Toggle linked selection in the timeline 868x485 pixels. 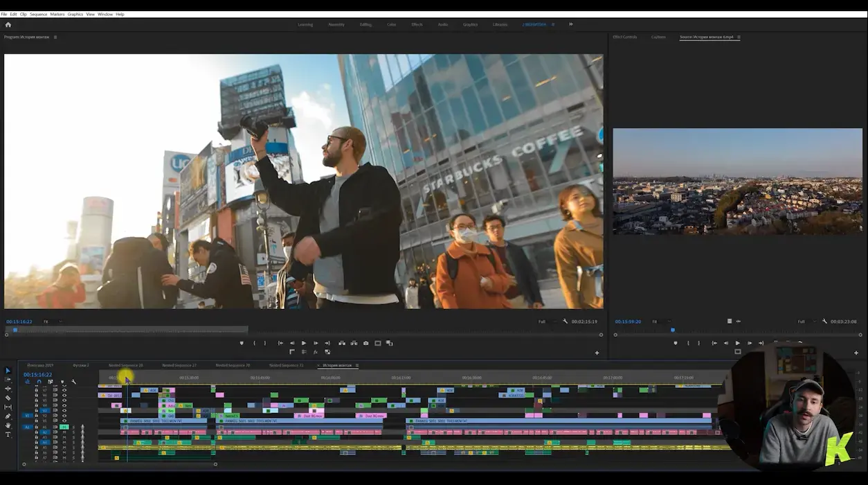point(51,382)
